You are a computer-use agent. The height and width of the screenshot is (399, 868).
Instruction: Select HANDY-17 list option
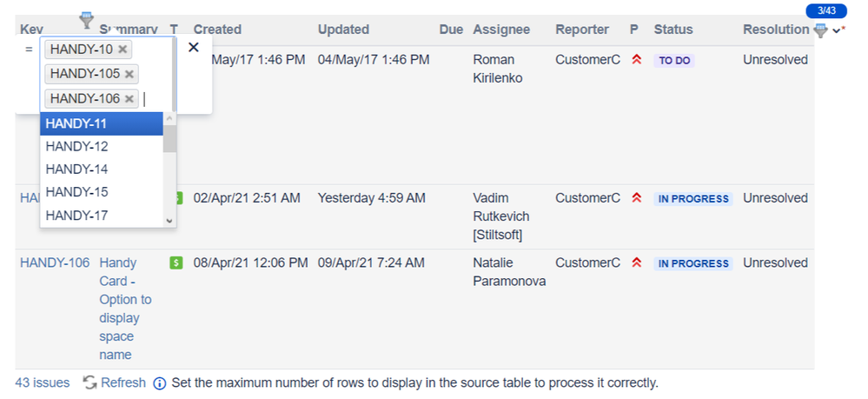tap(102, 215)
